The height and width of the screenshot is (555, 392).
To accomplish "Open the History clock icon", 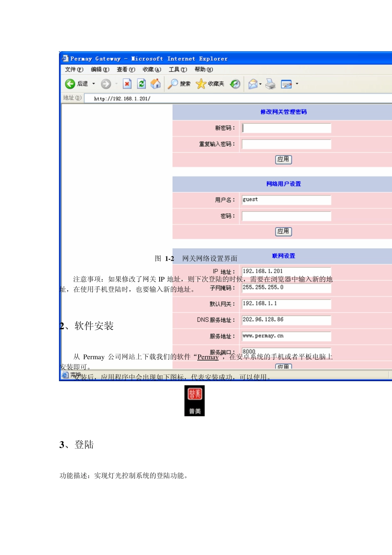I will [x=235, y=84].
